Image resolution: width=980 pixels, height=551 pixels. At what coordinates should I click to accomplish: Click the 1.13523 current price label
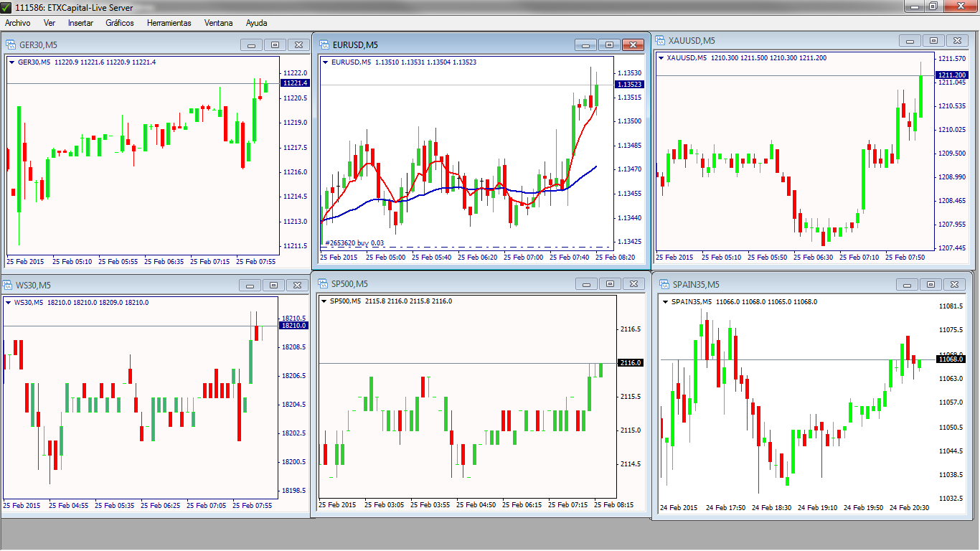(x=630, y=85)
